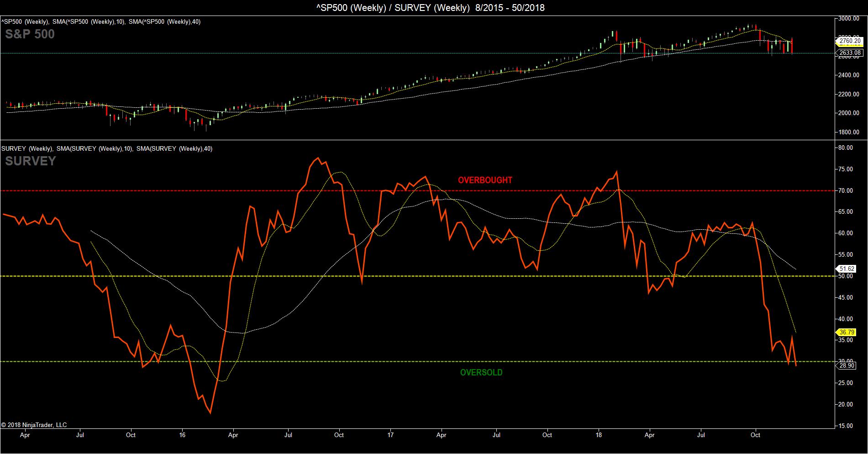Click the 2000.00 price axis label
868x454 pixels.
(849, 113)
